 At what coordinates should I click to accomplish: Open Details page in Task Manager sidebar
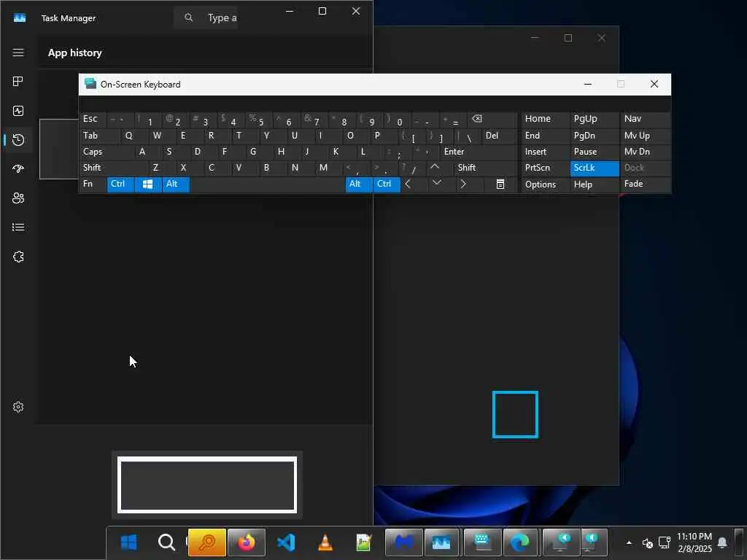(x=18, y=227)
